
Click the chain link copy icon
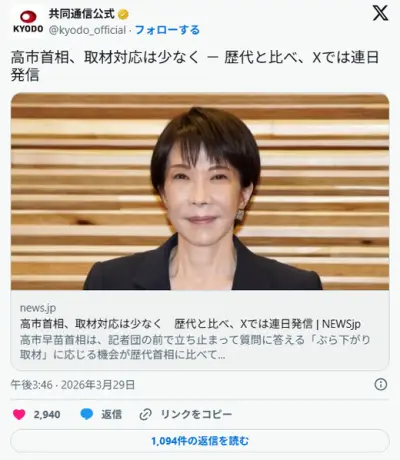coord(145,414)
